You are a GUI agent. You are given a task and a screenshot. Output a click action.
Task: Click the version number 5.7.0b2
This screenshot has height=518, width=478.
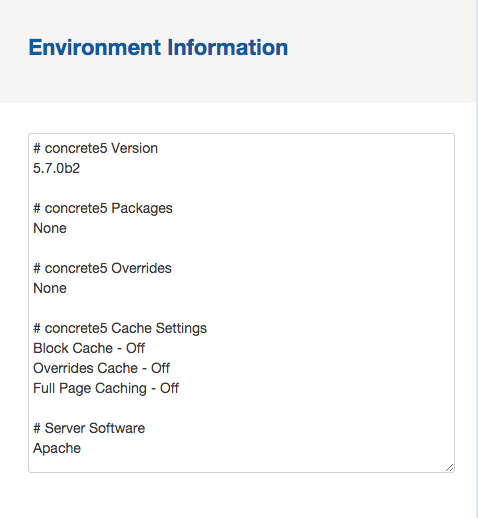coord(56,168)
